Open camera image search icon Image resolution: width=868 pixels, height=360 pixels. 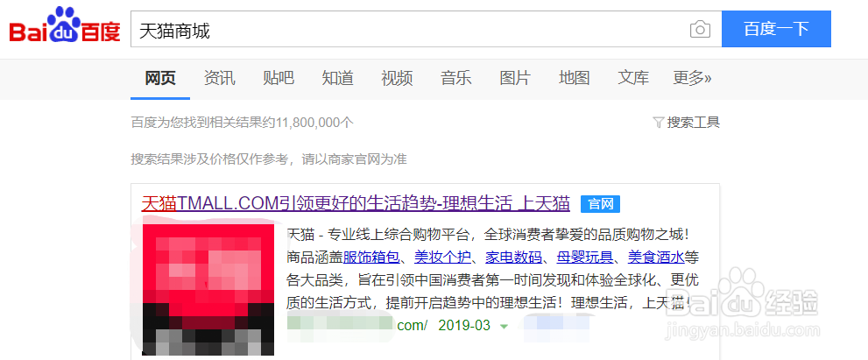pos(700,30)
